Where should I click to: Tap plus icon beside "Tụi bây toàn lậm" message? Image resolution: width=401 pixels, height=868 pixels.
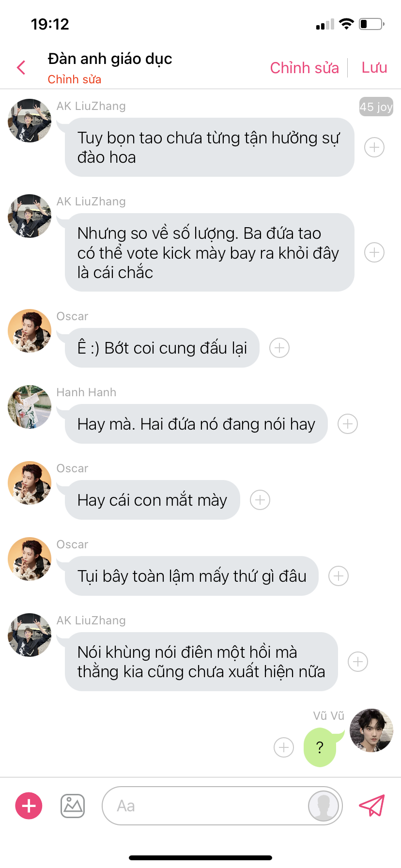(339, 576)
